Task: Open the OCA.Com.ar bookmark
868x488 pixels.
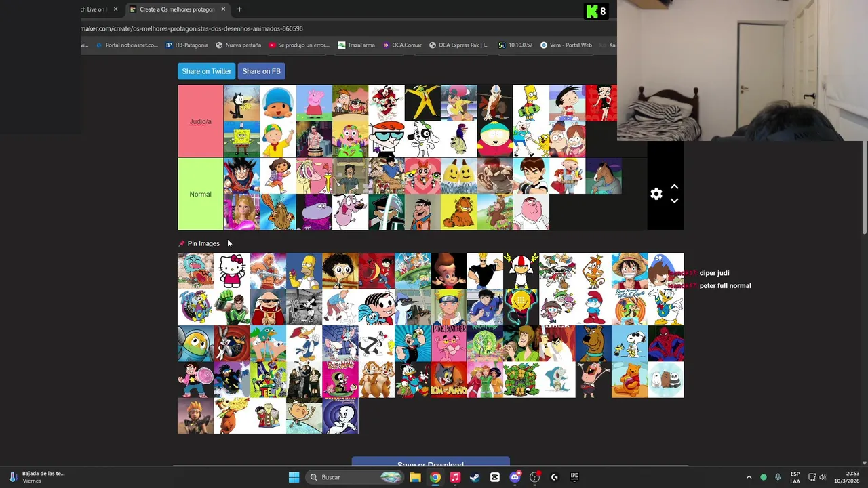Action: (x=402, y=45)
